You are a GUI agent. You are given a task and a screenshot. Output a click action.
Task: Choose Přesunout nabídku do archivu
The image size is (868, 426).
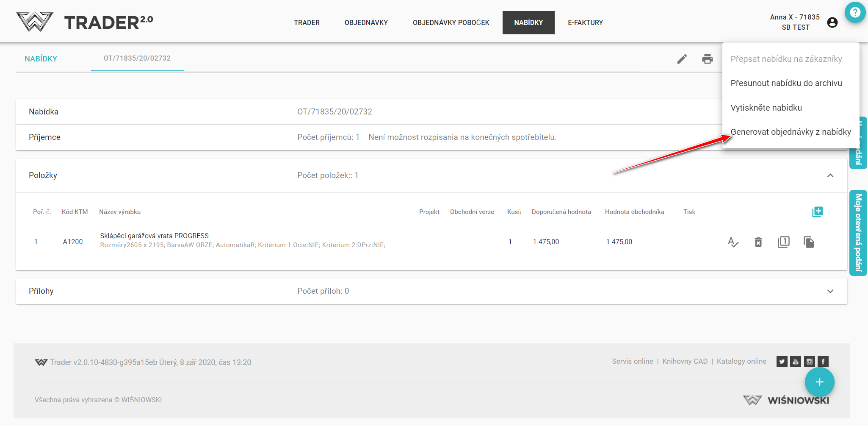point(786,83)
